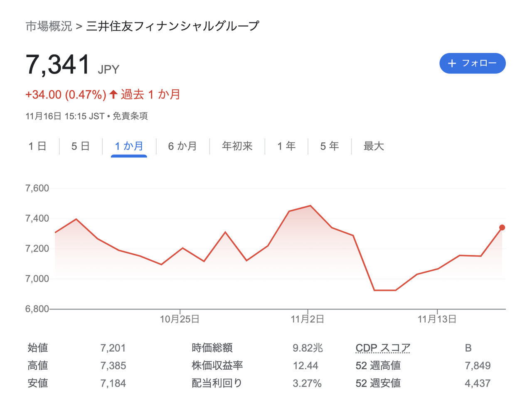Switch to the 1年 range tab
Screen dimensions: 532x399
tap(286, 146)
